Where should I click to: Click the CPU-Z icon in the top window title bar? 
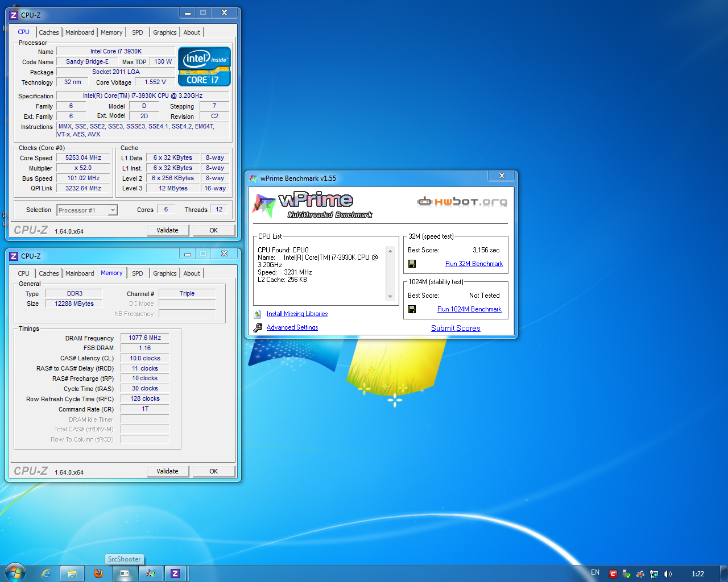click(14, 15)
